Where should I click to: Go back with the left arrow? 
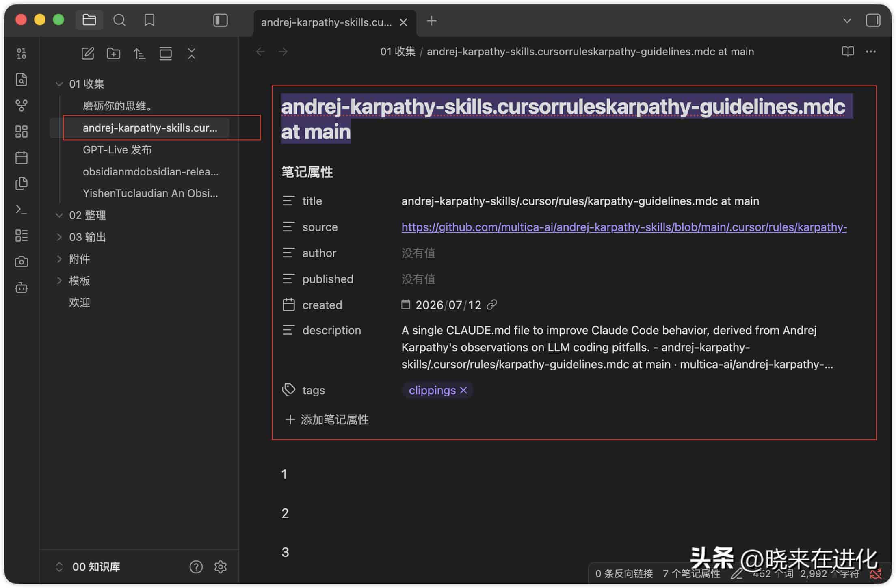click(x=260, y=52)
